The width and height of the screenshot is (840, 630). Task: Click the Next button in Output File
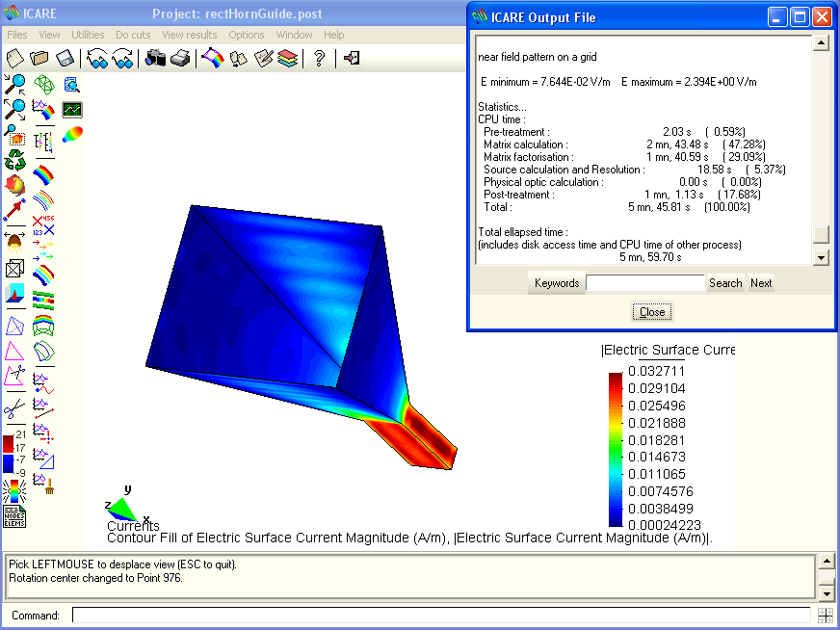pos(761,283)
